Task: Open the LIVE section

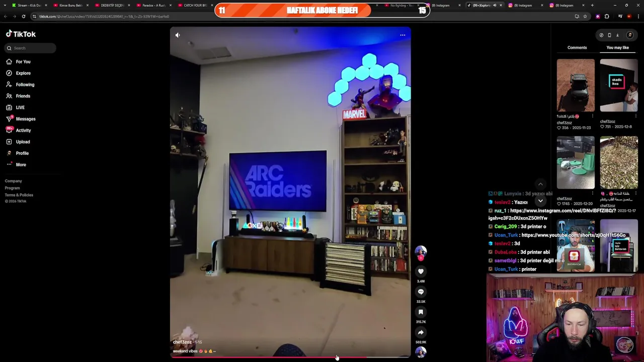Action: [20, 108]
